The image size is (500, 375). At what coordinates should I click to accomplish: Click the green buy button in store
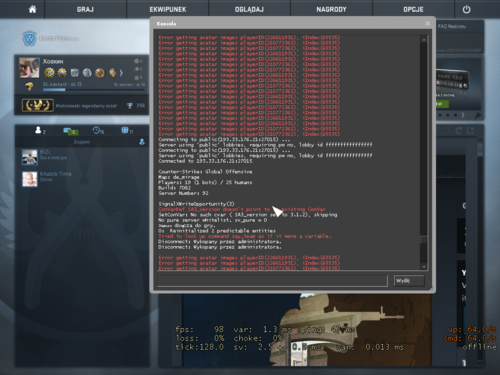[x=442, y=104]
